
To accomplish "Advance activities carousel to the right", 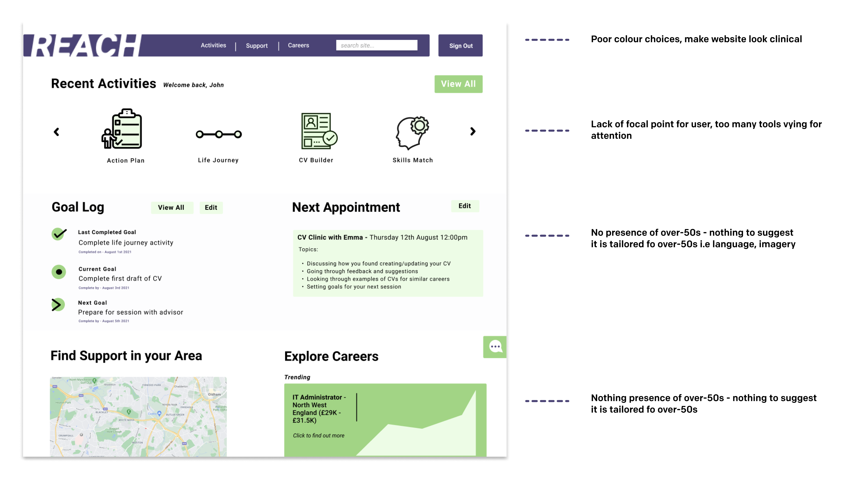I will pos(473,131).
